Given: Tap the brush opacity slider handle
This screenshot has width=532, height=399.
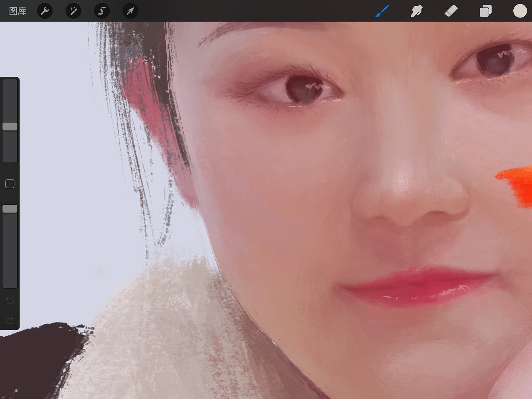Looking at the screenshot, I should (x=10, y=208).
